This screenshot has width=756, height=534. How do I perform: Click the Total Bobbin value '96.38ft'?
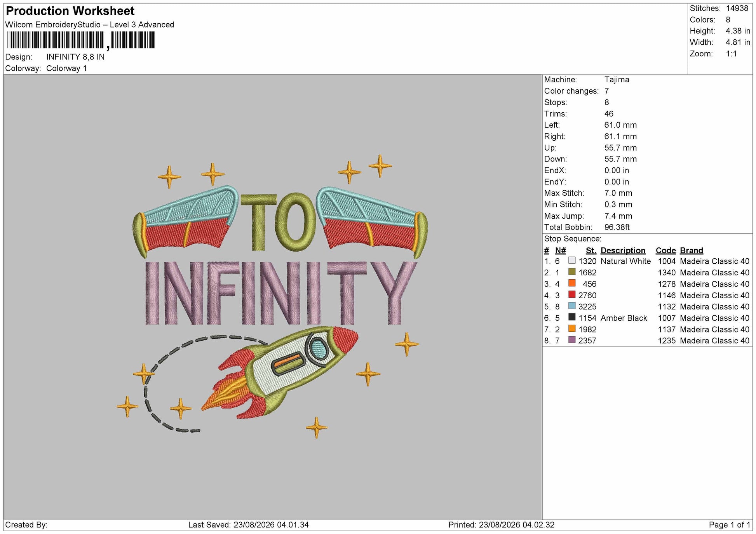(617, 227)
